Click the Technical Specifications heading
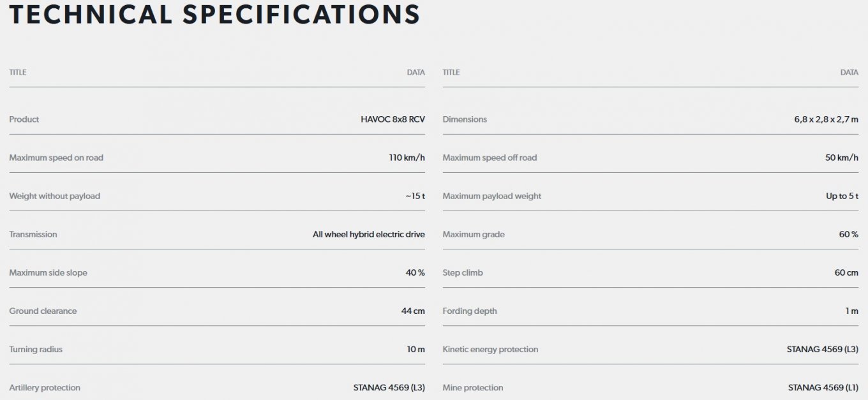The image size is (868, 400). tap(215, 14)
